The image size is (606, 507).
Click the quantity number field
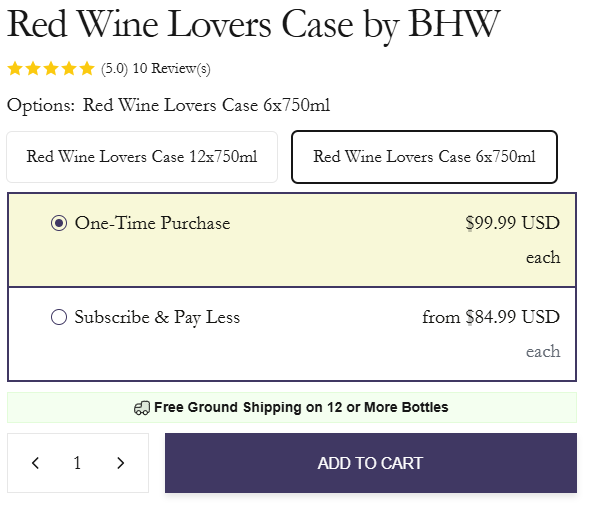[x=77, y=463]
